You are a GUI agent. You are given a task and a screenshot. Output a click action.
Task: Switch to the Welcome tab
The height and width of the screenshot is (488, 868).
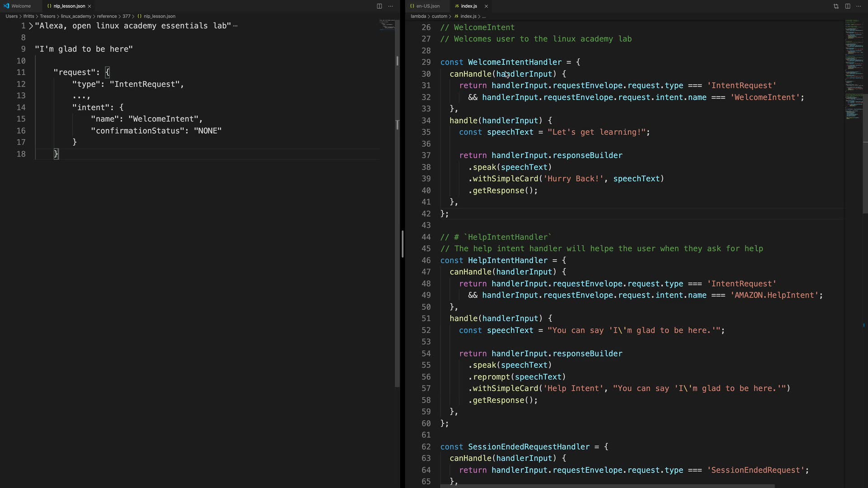21,6
